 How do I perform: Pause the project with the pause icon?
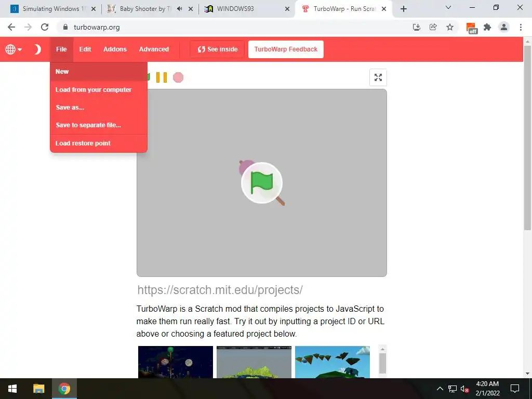162,77
